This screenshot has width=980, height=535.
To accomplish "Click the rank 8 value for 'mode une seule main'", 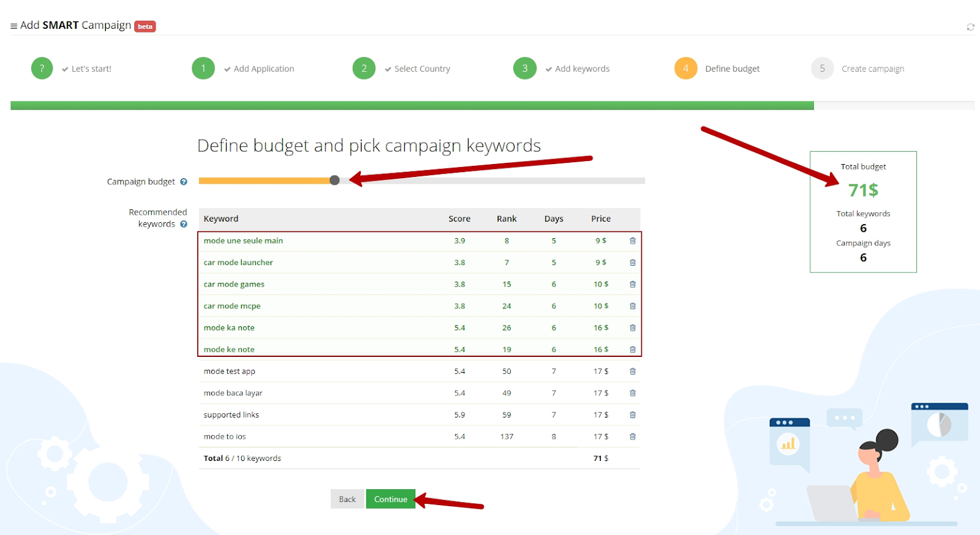I will click(507, 241).
